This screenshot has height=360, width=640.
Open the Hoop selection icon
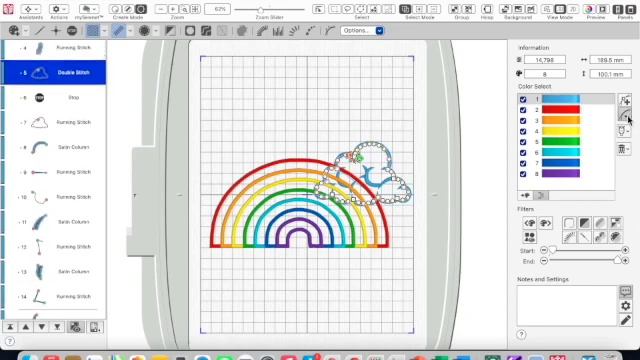pos(487,9)
